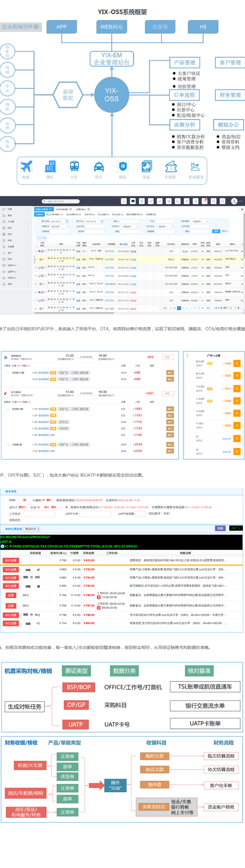The height and width of the screenshot is (868, 245).
Task: Click the 决策分析 box in the framework diagram
Action: [184, 125]
